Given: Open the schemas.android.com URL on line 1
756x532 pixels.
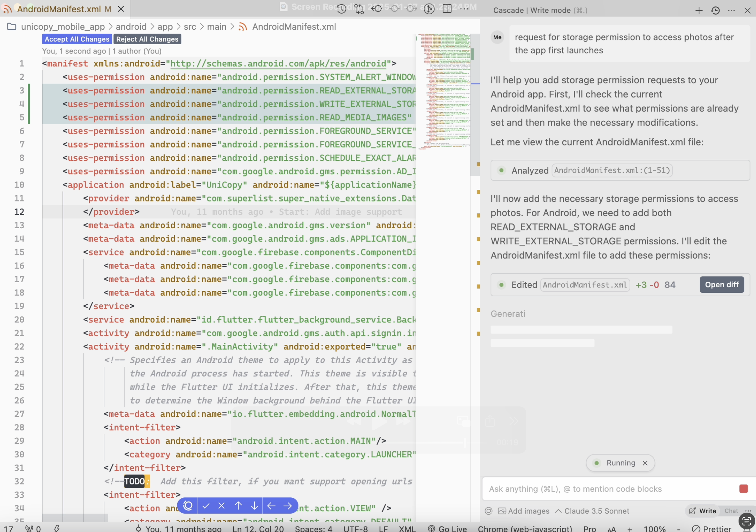Looking at the screenshot, I should point(278,64).
